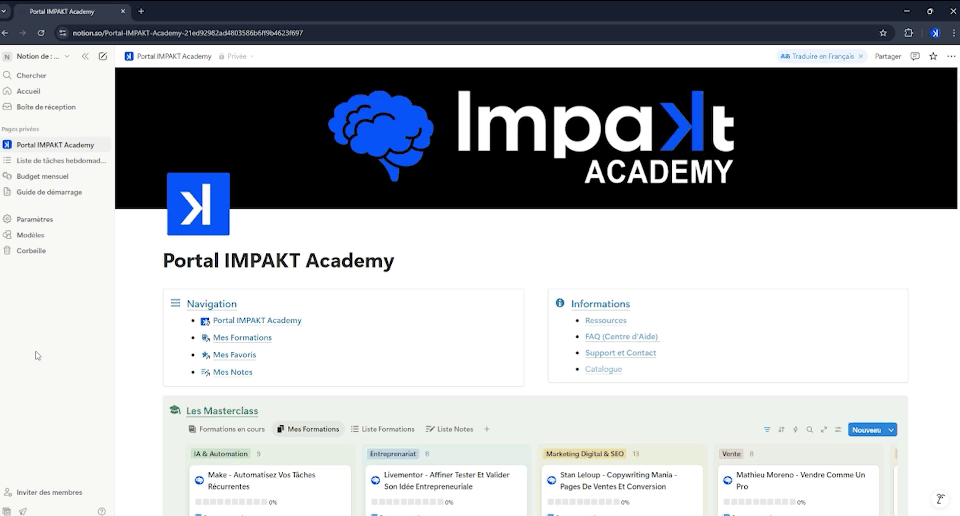Open Chercher search in sidebar
This screenshot has width=960, height=516.
coord(31,75)
